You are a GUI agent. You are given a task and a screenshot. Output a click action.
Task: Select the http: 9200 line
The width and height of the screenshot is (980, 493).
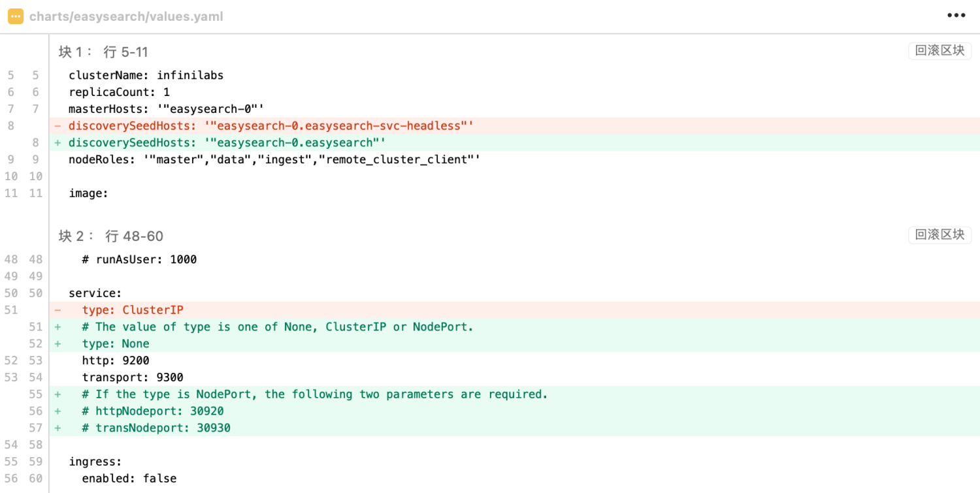[x=116, y=361]
